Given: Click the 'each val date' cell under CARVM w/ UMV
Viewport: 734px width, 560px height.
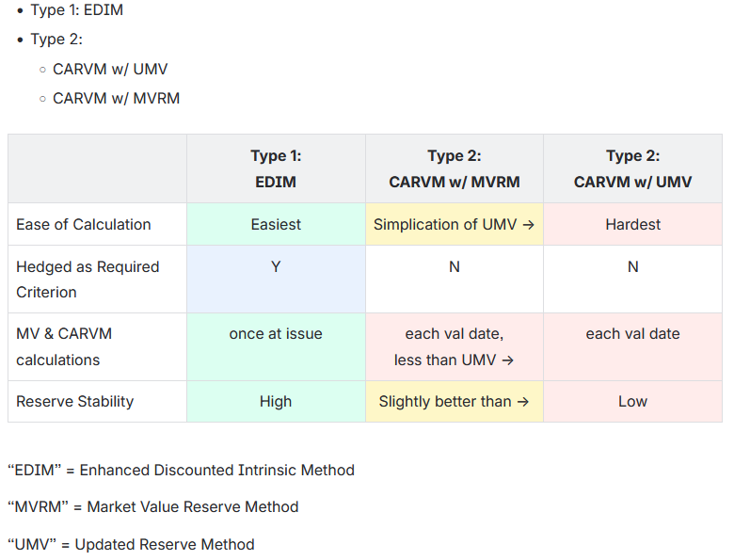Looking at the screenshot, I should click(632, 347).
